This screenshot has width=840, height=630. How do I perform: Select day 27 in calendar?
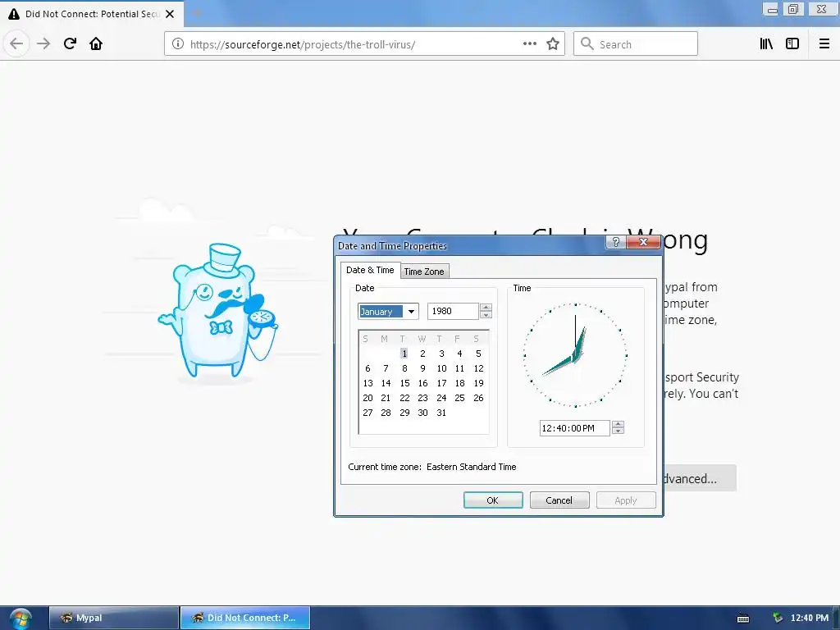(367, 413)
